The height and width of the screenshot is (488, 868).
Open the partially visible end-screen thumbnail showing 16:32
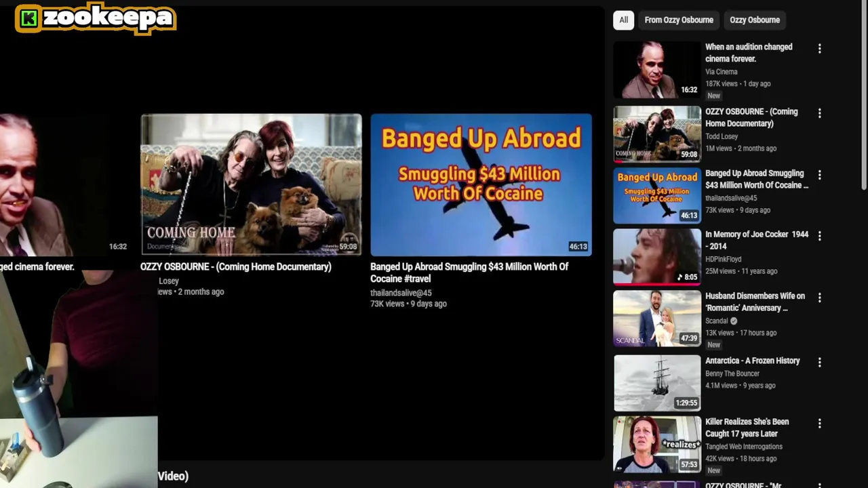click(66, 184)
